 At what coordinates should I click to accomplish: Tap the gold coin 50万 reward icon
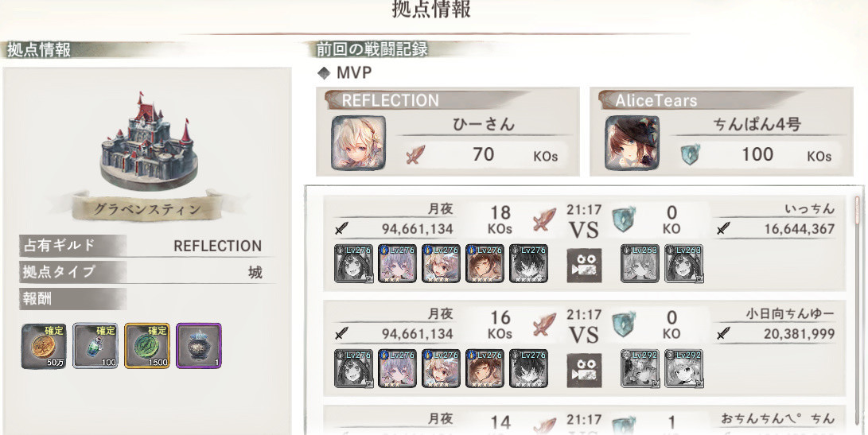[x=44, y=347]
